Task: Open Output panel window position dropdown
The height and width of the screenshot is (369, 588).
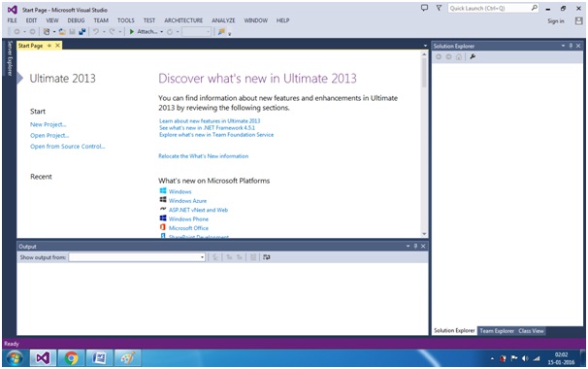Action: click(408, 246)
